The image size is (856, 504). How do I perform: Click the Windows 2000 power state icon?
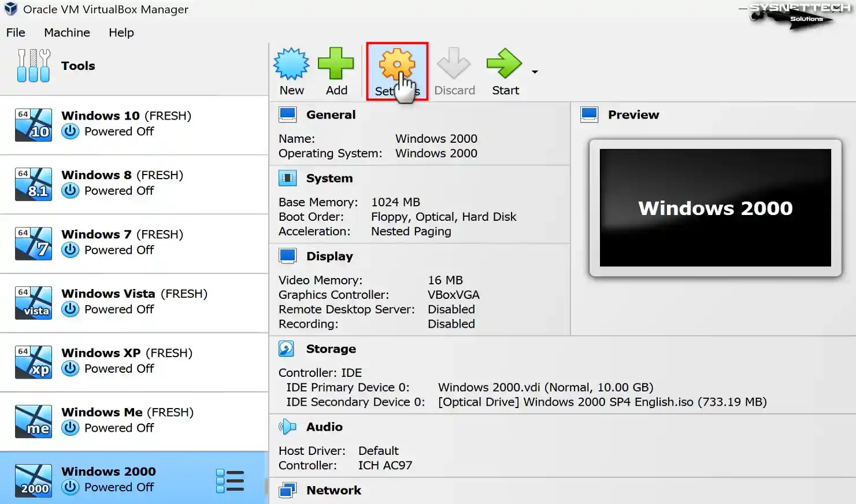71,487
